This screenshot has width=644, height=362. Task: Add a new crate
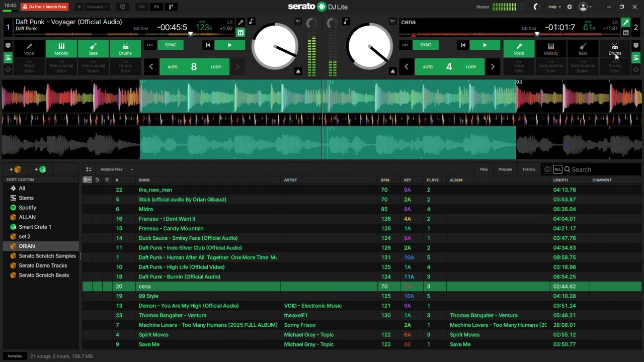[x=15, y=169]
